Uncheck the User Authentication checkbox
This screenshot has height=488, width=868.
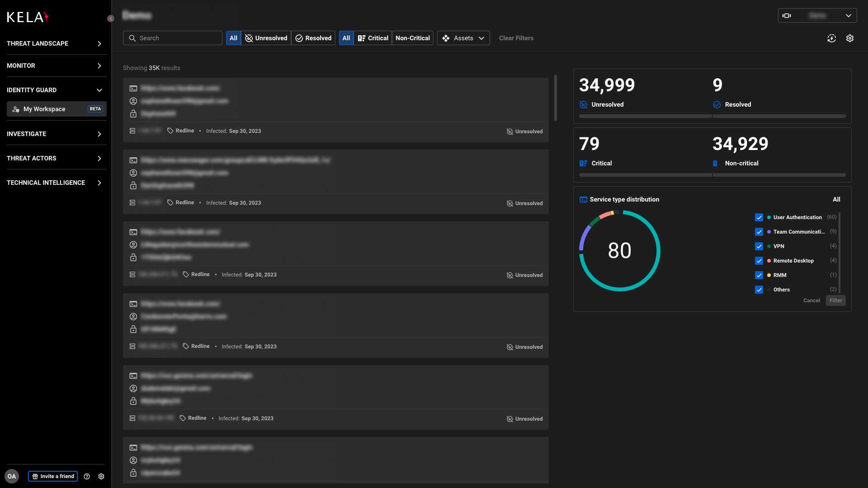759,217
